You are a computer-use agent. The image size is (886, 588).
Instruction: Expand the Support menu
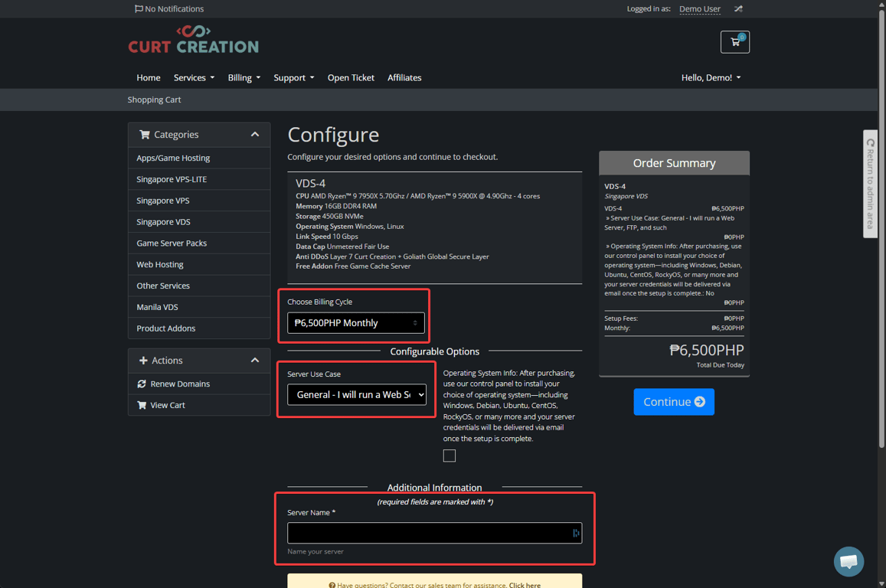coord(294,77)
